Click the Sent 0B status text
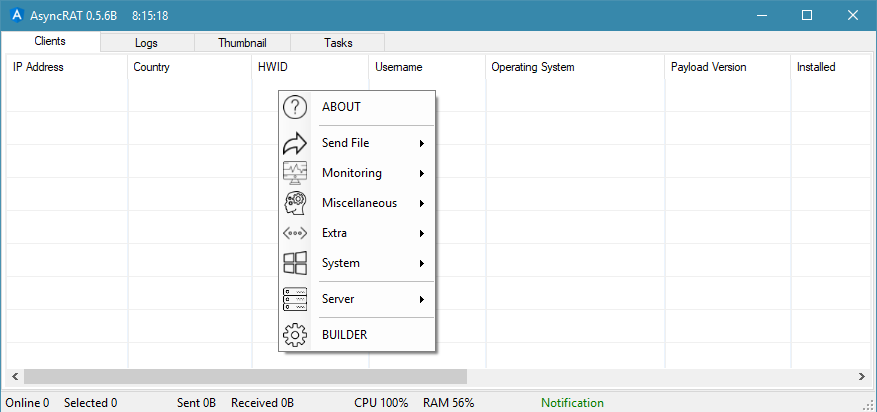Screen dimensions: 877x412 click(x=196, y=402)
